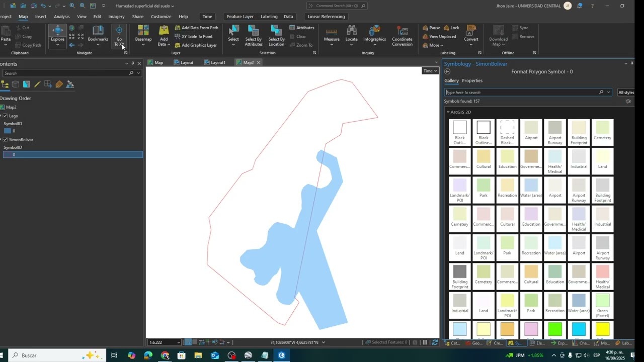Expand the Scale 1:6.222 dropdown

point(178,342)
